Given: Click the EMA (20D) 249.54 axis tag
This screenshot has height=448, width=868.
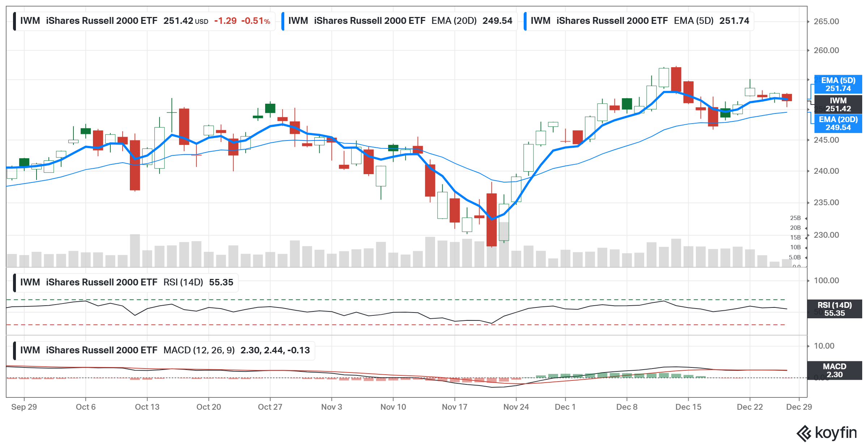Looking at the screenshot, I should point(838,123).
